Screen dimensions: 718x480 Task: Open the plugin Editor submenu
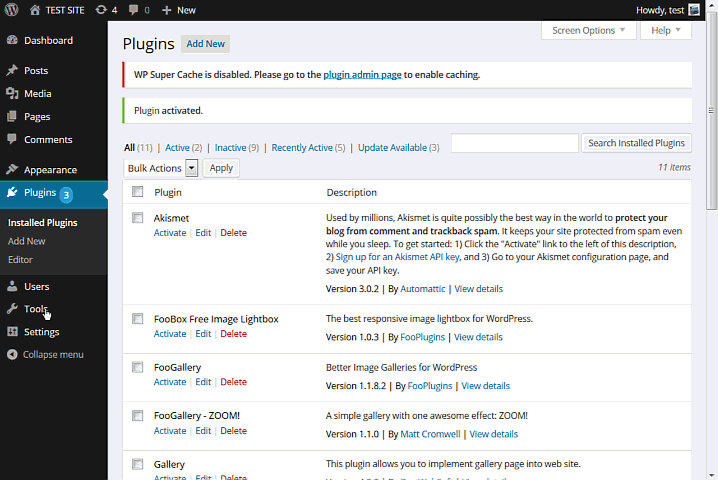point(20,259)
